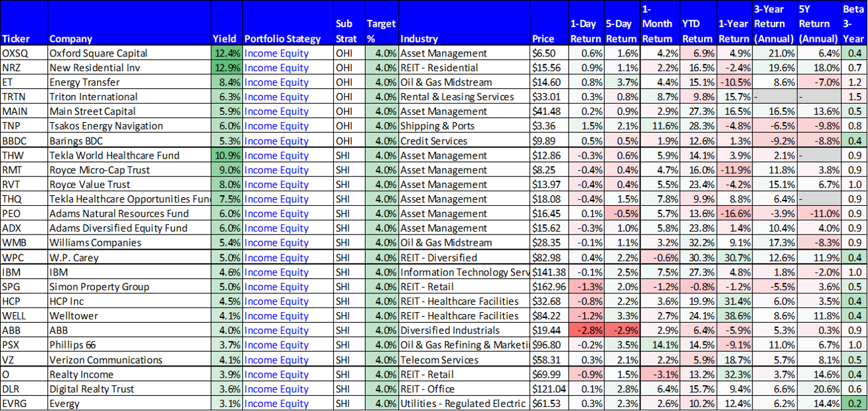
Task: Select the Tekla World Healthcare Fund cell
Action: point(129,155)
